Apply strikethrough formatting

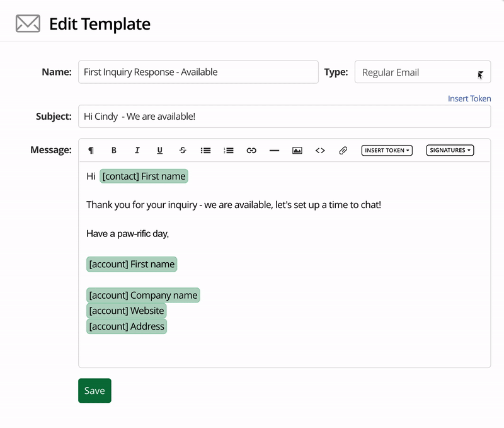tap(183, 151)
